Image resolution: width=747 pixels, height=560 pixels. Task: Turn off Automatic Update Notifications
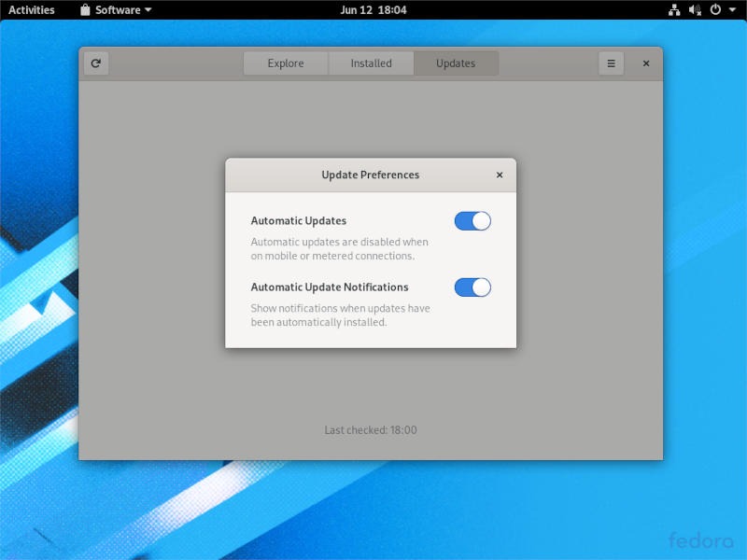(x=472, y=287)
